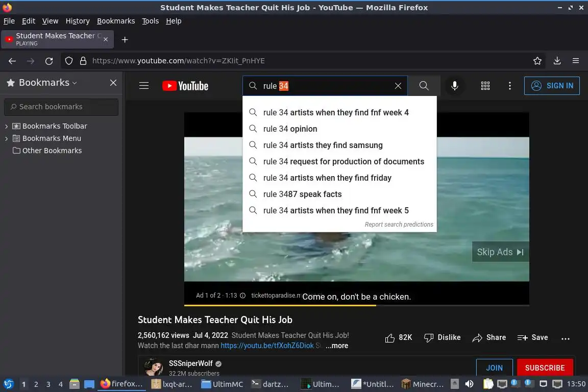
Task: Like the video (82K)
Action: point(399,337)
